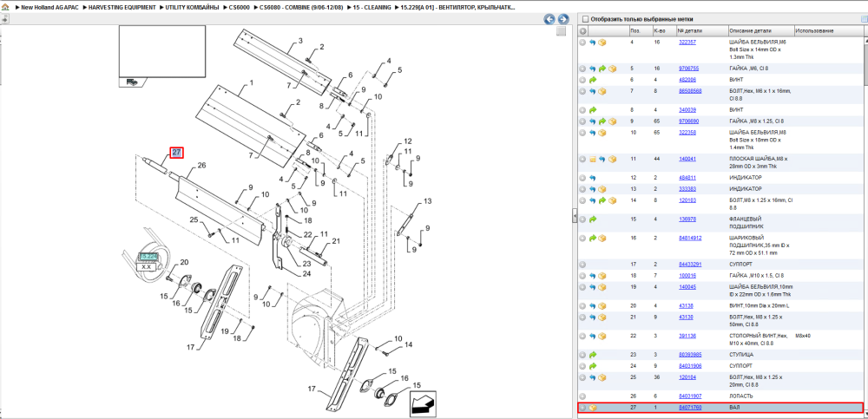
Task: Click the green arrow icon for part 340039
Action: coord(592,110)
